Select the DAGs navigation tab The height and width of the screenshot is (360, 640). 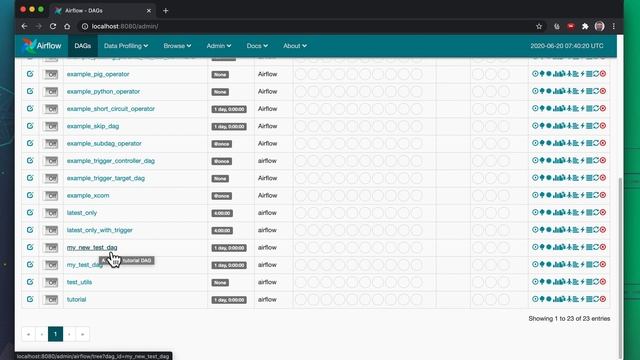pyautogui.click(x=82, y=46)
